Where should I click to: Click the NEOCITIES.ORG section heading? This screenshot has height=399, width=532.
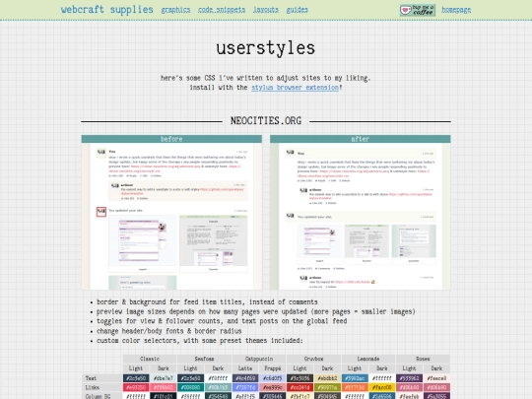pyautogui.click(x=266, y=121)
